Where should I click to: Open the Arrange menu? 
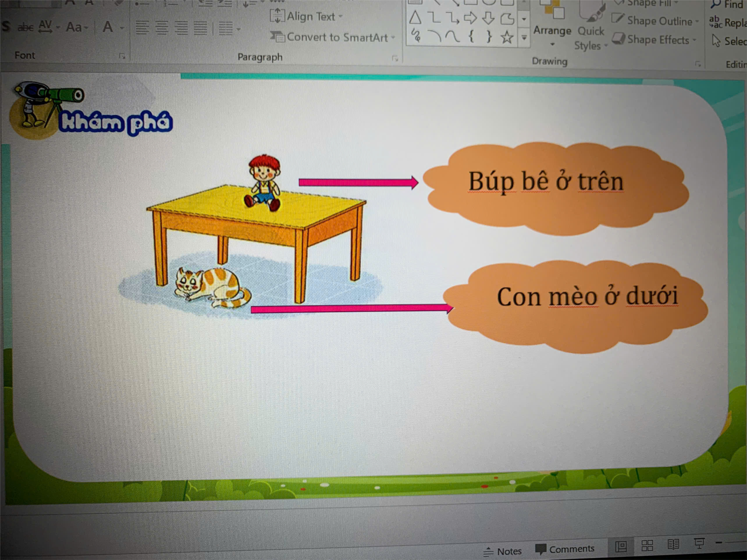[552, 31]
